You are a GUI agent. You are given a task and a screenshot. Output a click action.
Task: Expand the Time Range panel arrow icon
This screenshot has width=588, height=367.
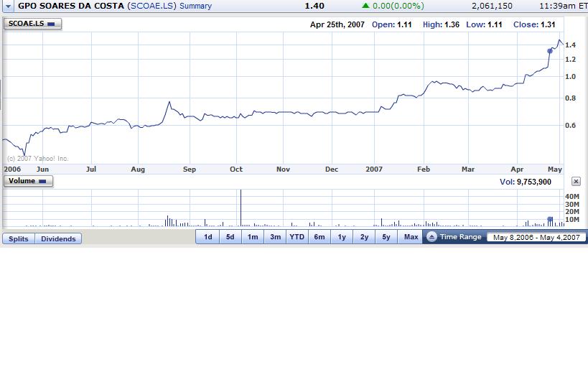[431, 237]
